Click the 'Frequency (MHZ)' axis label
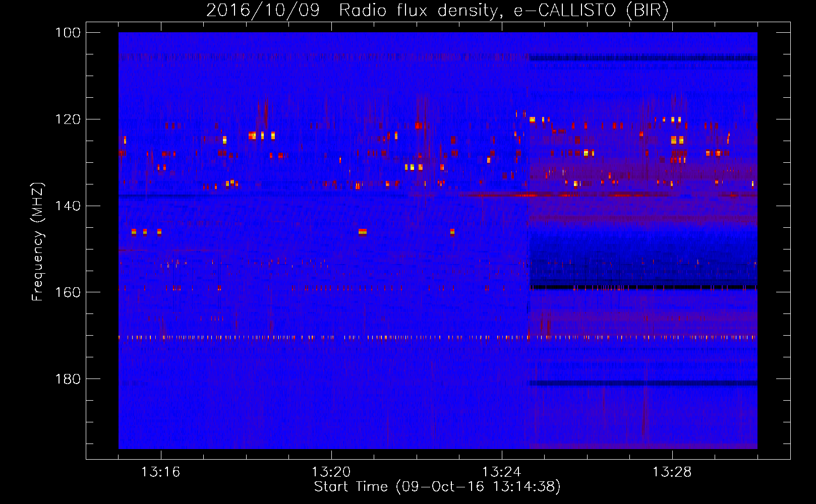This screenshot has width=816, height=504. (38, 242)
